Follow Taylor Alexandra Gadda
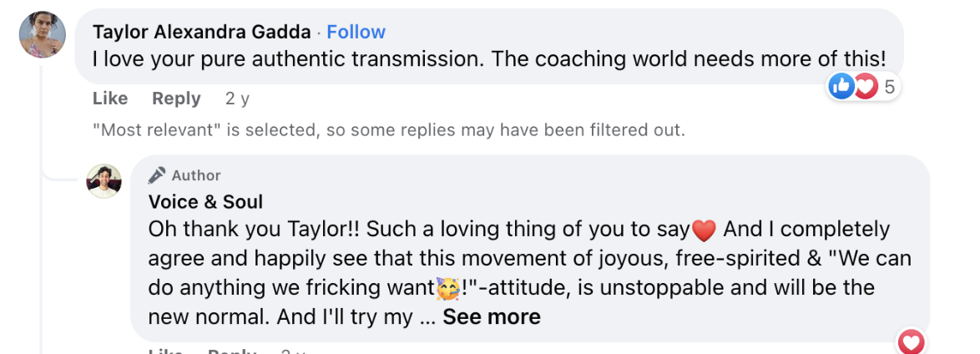 [x=356, y=31]
